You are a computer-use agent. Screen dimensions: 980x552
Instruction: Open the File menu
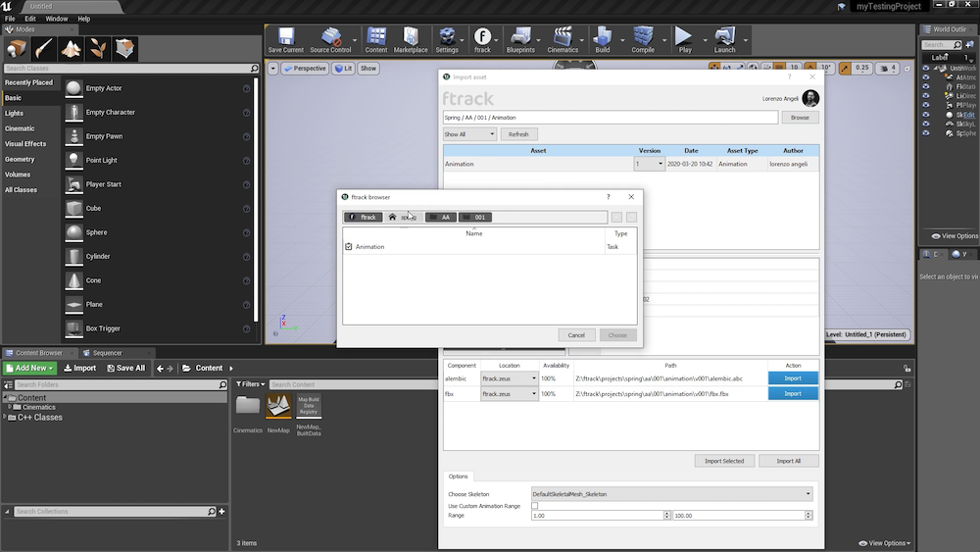coord(10,19)
